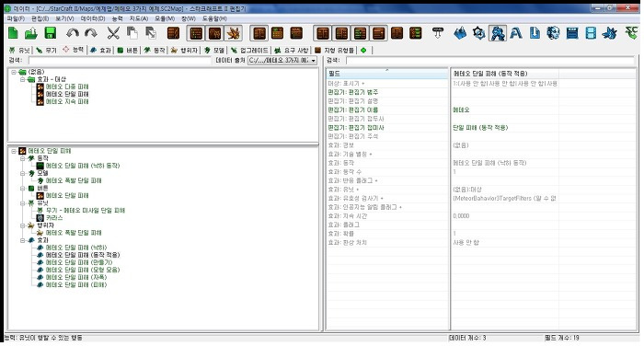Open the 편집(E) menu

[40, 18]
